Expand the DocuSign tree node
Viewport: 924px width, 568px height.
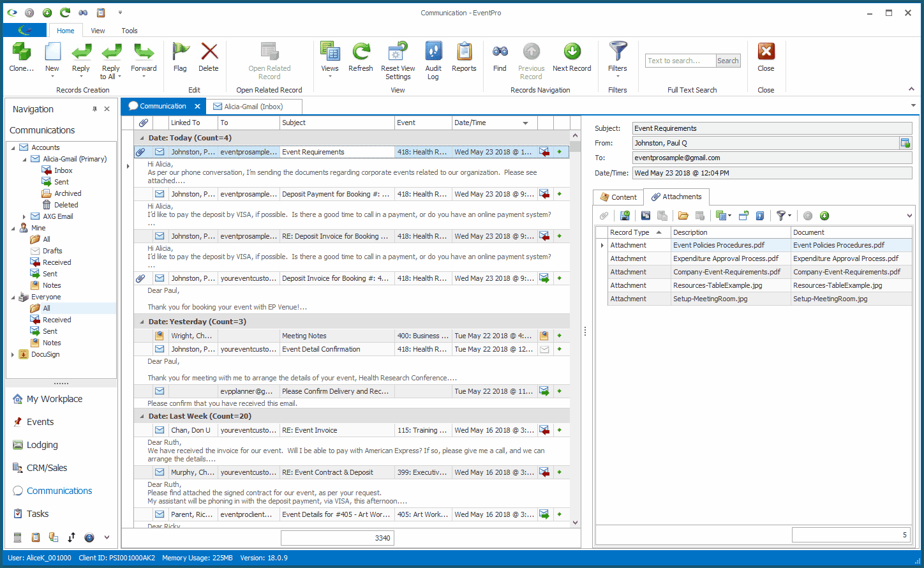13,355
